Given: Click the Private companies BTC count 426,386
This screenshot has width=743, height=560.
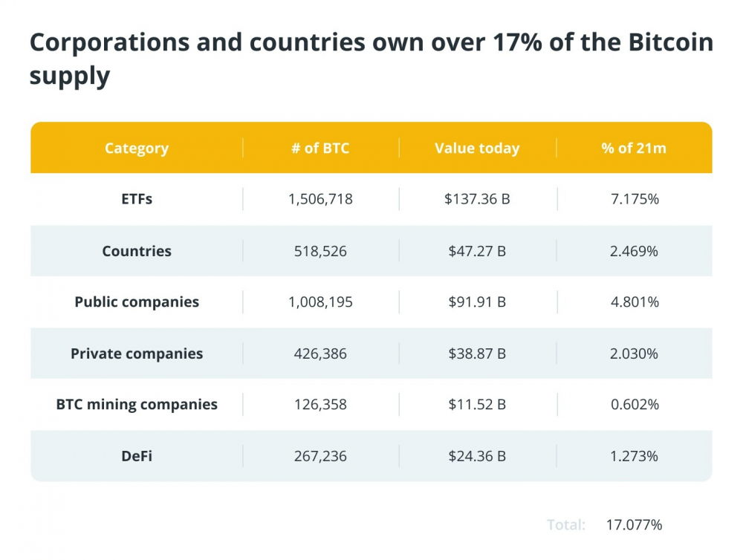Looking at the screenshot, I should [320, 354].
